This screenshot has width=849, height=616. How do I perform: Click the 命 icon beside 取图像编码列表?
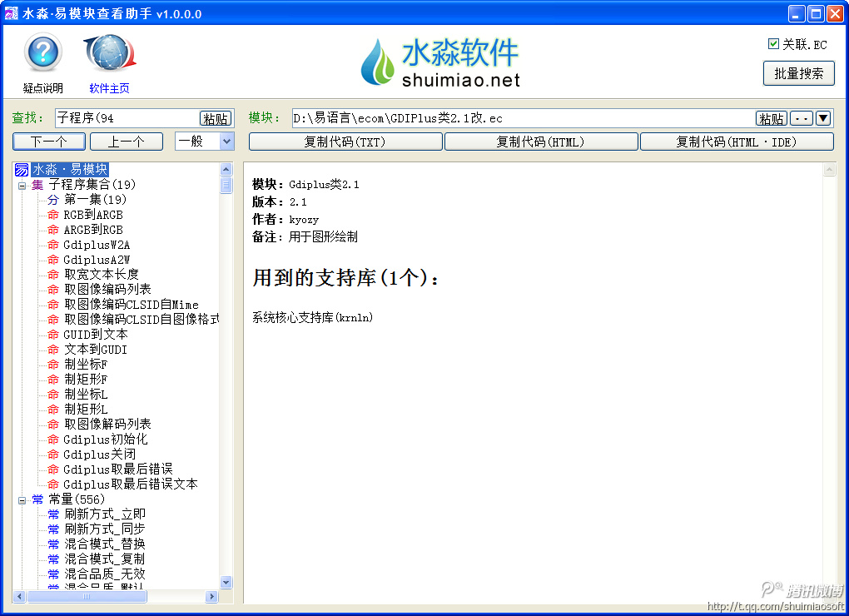[x=52, y=290]
